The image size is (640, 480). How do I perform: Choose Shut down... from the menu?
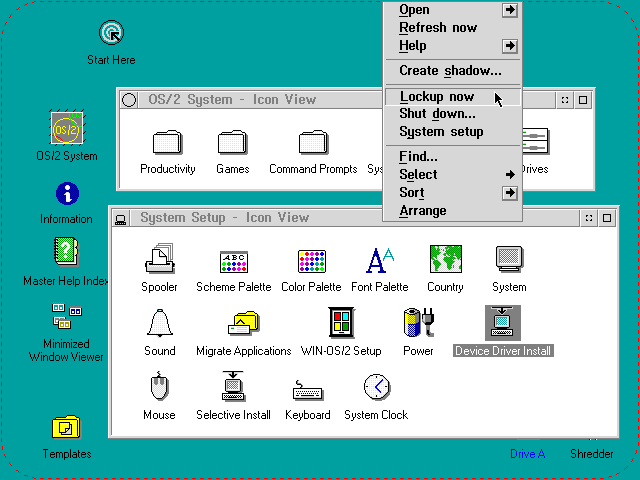pos(453,114)
